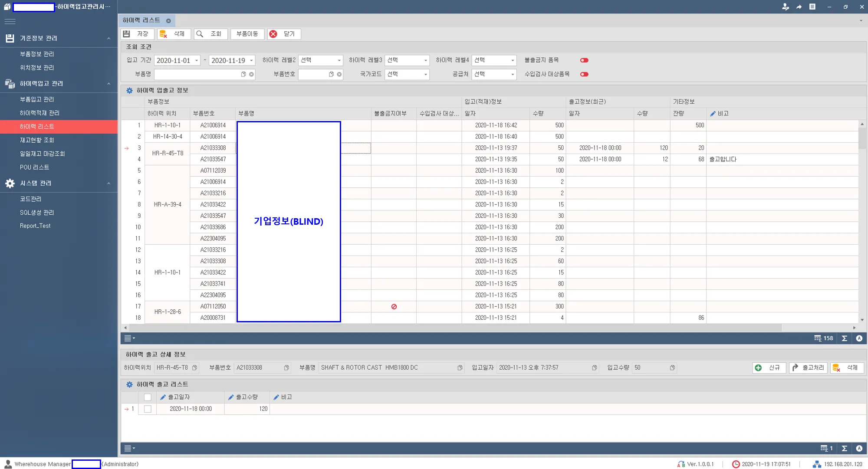Click the clock icon in status bar
This screenshot has height=469, width=868.
[736, 464]
